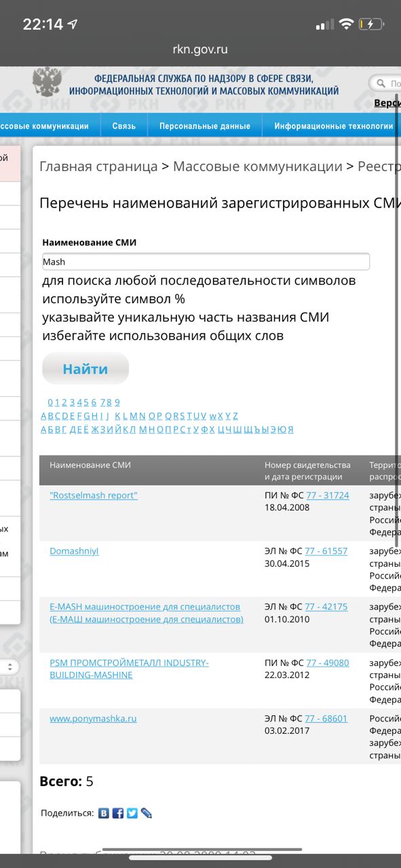Screen dimensions: 401x868
Task: Click the Номер свидетельства column header
Action: [307, 471]
